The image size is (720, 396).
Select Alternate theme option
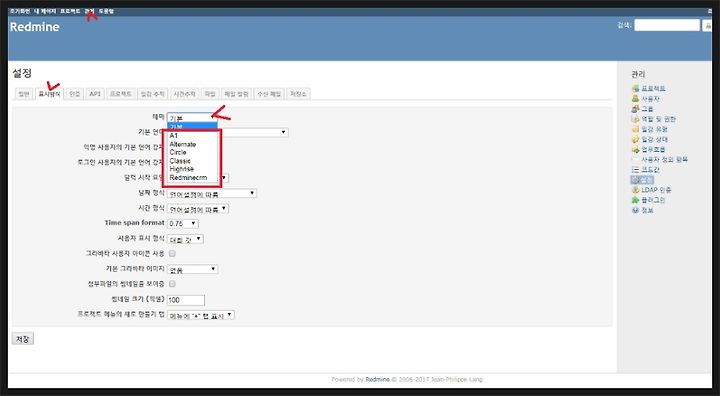tap(192, 144)
